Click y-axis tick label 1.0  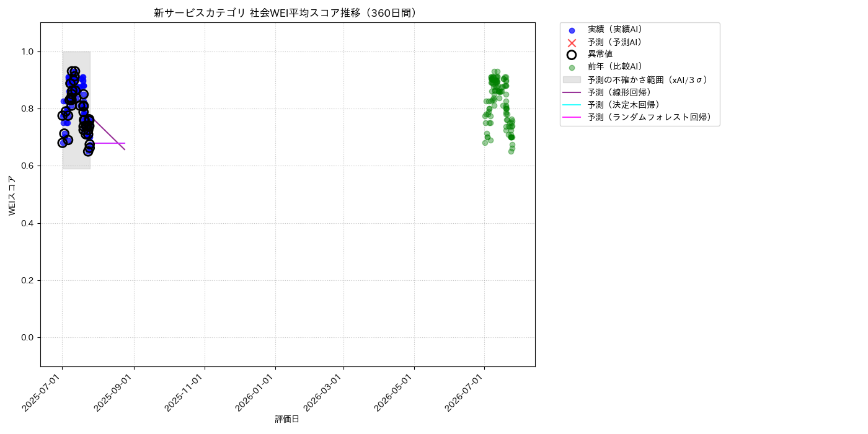tap(29, 51)
